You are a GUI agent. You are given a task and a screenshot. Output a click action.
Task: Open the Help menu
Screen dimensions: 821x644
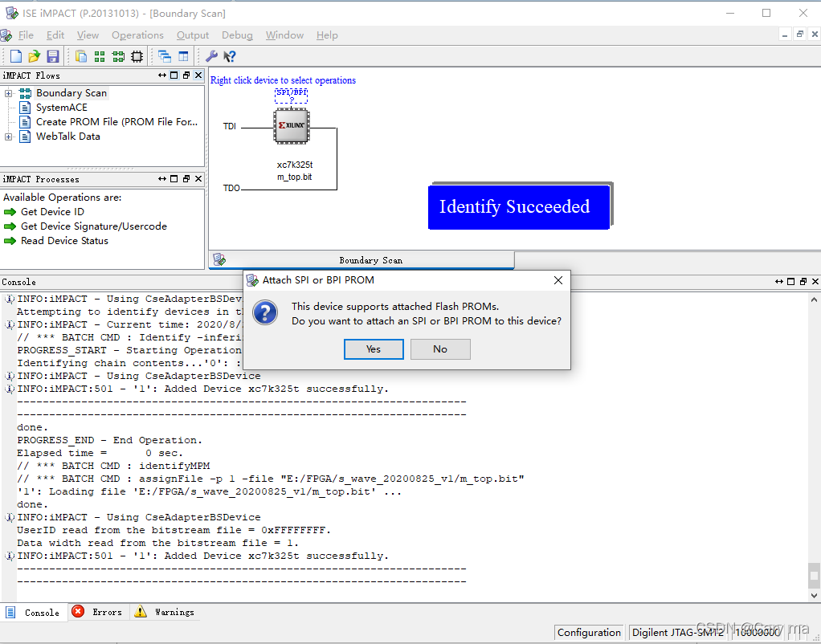click(327, 35)
